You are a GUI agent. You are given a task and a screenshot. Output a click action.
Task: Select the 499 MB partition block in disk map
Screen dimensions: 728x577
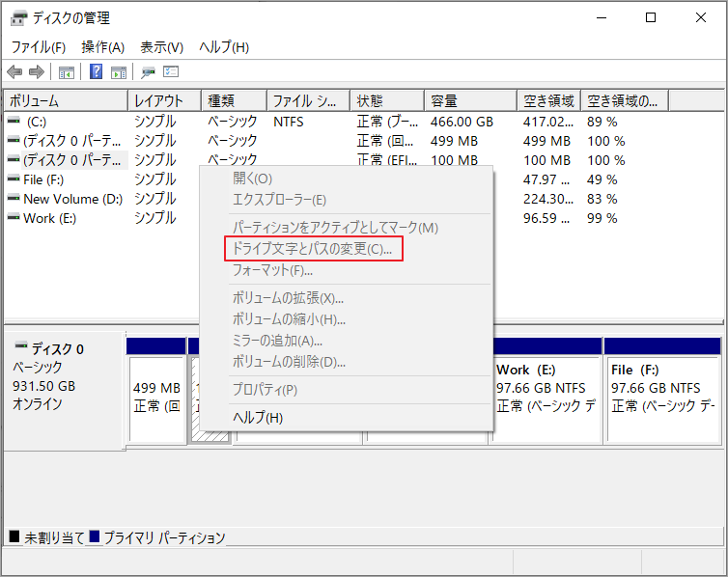tap(156, 391)
